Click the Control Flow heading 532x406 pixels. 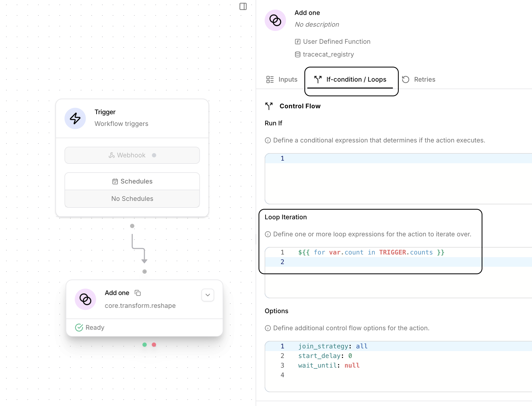coord(300,106)
